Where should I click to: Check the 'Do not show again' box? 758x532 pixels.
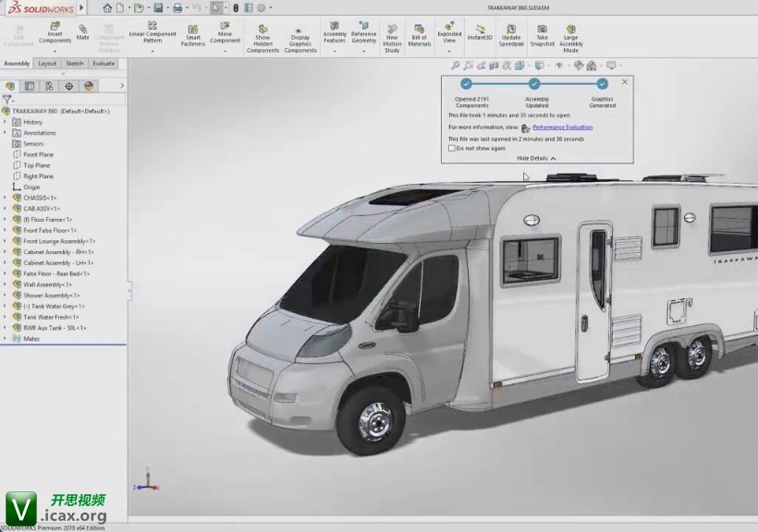pyautogui.click(x=451, y=148)
